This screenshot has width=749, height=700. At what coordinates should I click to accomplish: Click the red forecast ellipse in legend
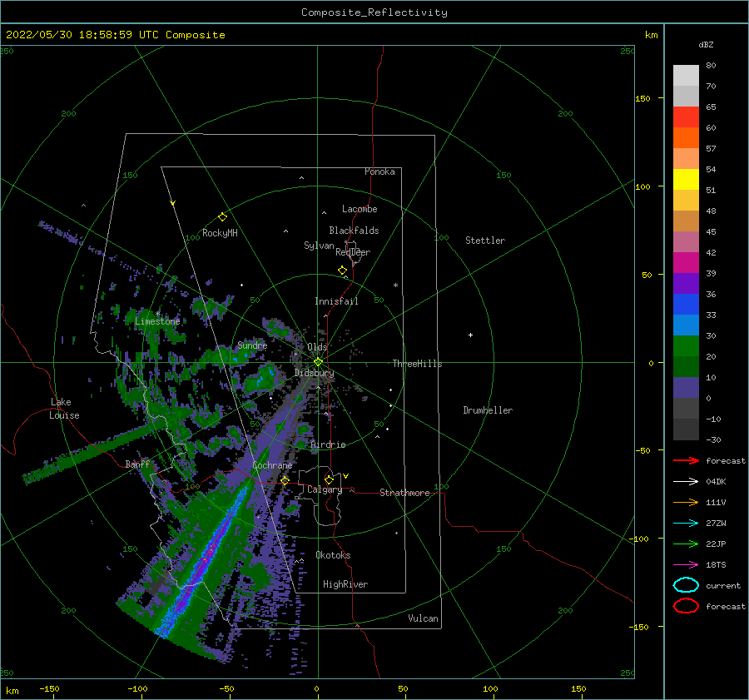686,606
